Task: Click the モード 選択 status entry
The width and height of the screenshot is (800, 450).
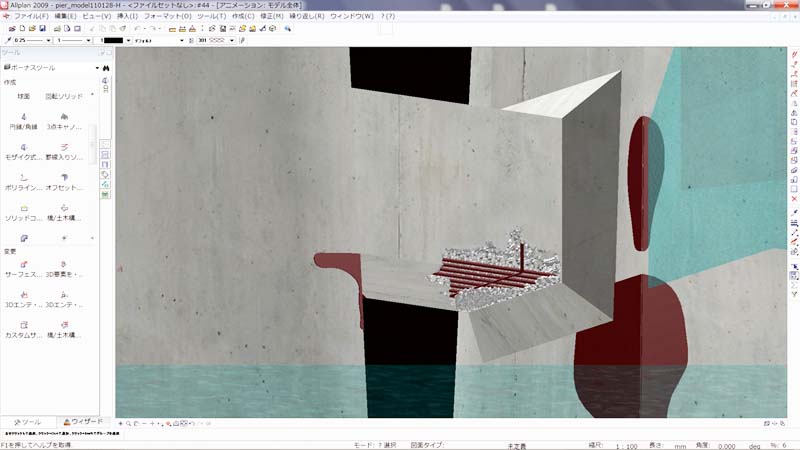Action: point(375,445)
